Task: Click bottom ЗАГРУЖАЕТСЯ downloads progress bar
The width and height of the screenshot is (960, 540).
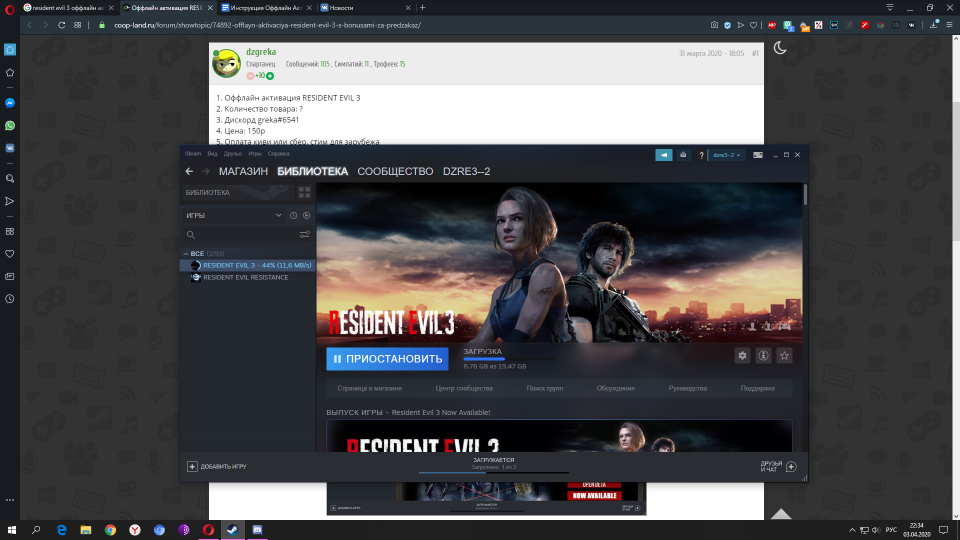Action: pyautogui.click(x=493, y=472)
